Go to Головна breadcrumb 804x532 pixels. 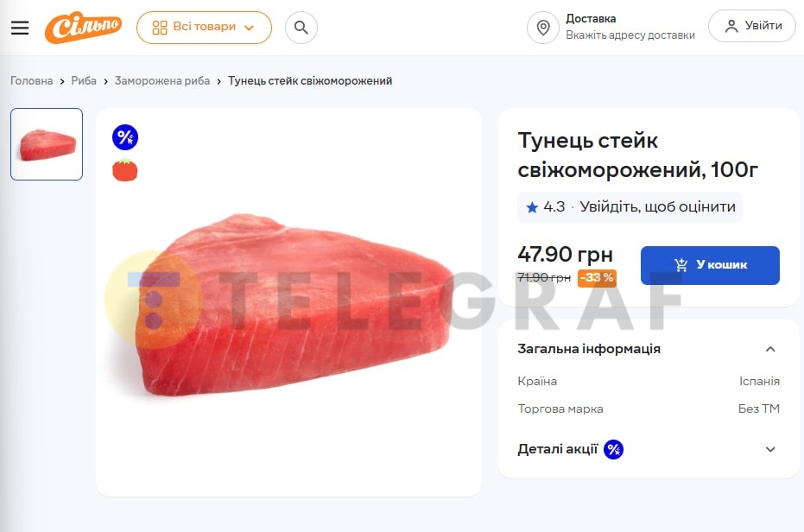[32, 81]
